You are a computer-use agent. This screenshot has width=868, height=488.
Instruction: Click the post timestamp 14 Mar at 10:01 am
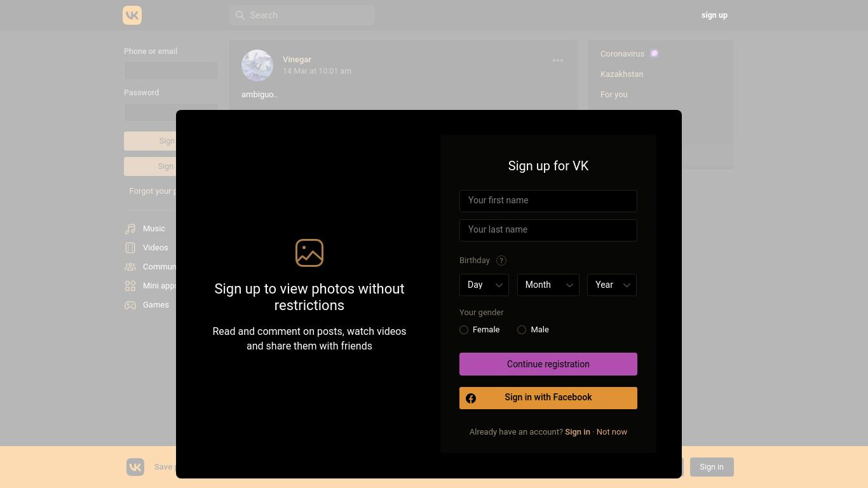[317, 71]
